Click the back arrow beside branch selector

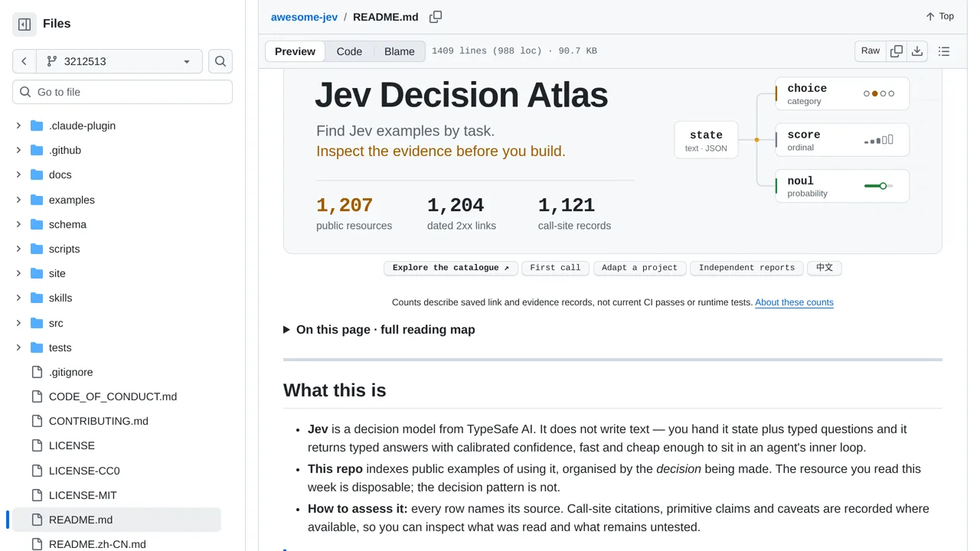coord(24,61)
